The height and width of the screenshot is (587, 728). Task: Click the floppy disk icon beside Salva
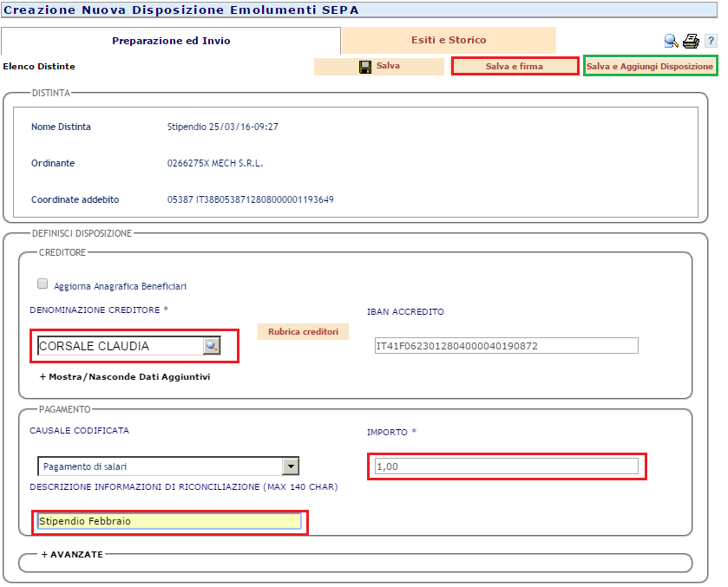pos(365,67)
